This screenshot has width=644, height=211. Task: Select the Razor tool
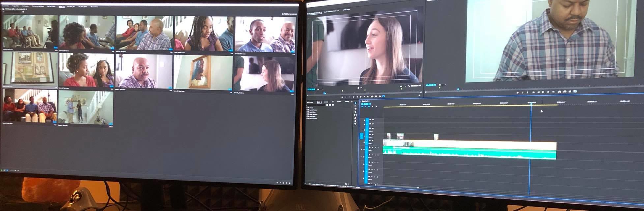click(x=355, y=112)
